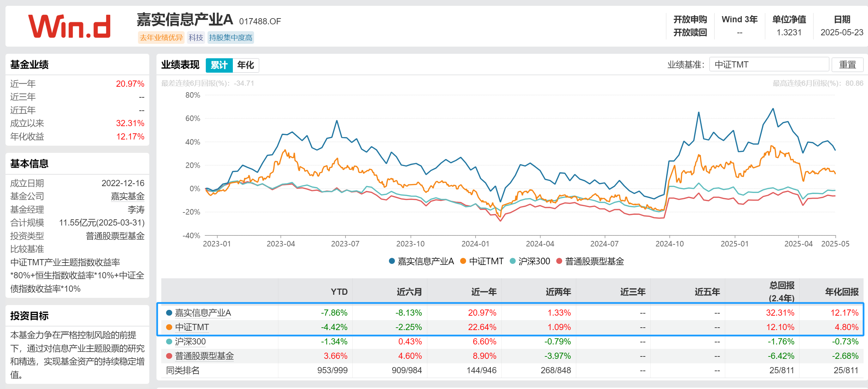This screenshot has height=389, width=868.
Task: Click the 去年业绩优异 tag
Action: coord(161,37)
